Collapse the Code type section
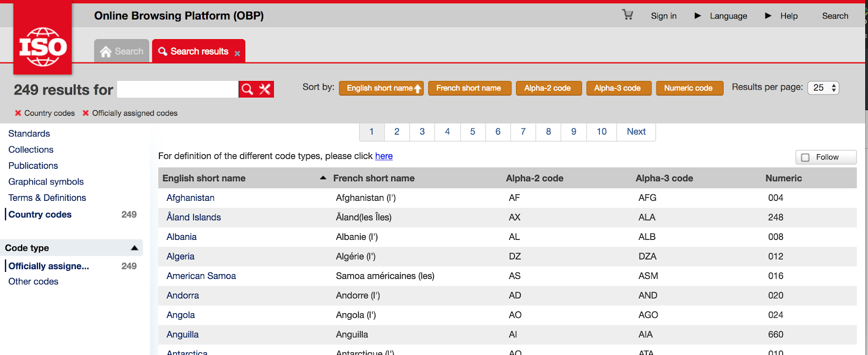The height and width of the screenshot is (355, 868). 135,248
